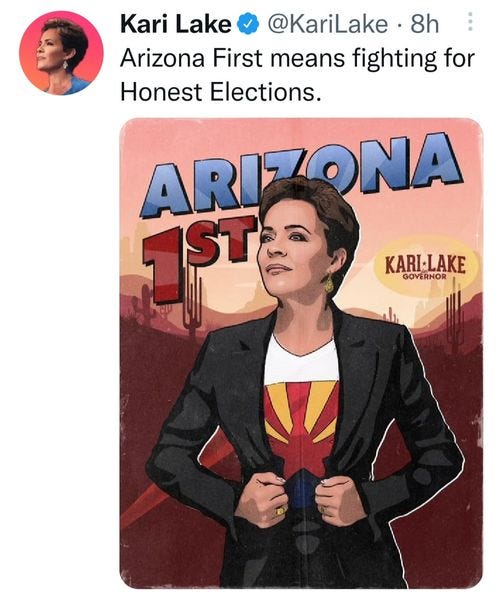Click the red 1ST lettering in the poster
502x600 pixels.
click(197, 254)
